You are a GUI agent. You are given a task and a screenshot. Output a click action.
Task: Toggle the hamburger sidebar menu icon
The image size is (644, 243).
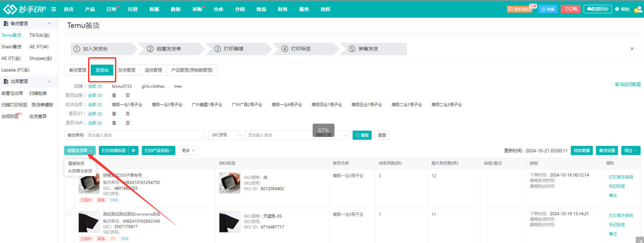54,9
